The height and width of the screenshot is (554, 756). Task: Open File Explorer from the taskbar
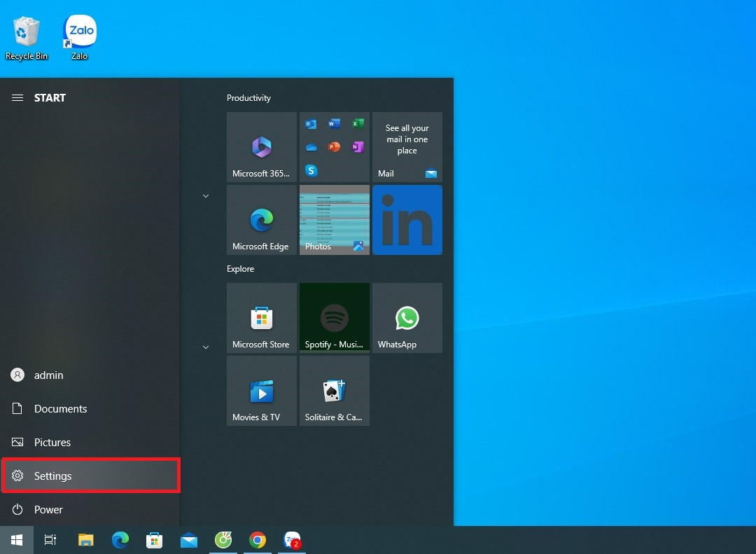pyautogui.click(x=86, y=540)
